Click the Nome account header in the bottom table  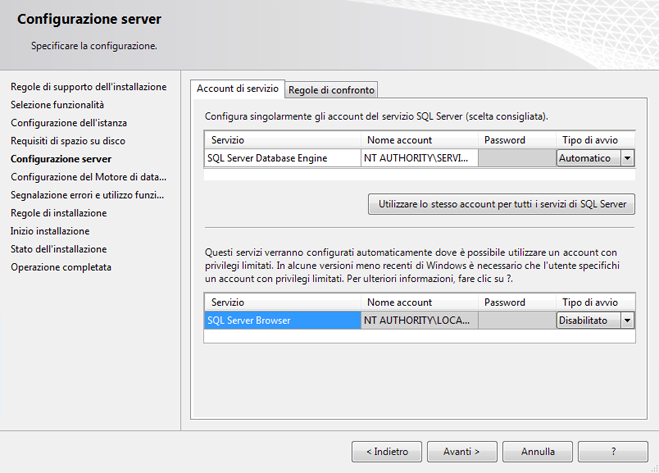coord(419,302)
